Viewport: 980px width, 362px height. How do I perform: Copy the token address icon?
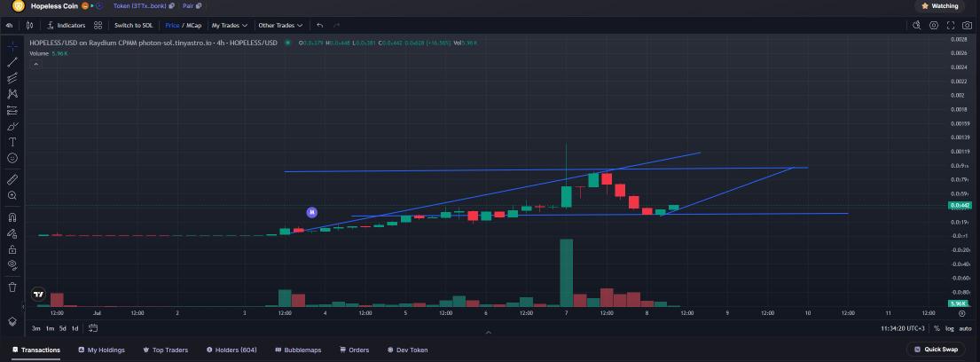tap(171, 6)
